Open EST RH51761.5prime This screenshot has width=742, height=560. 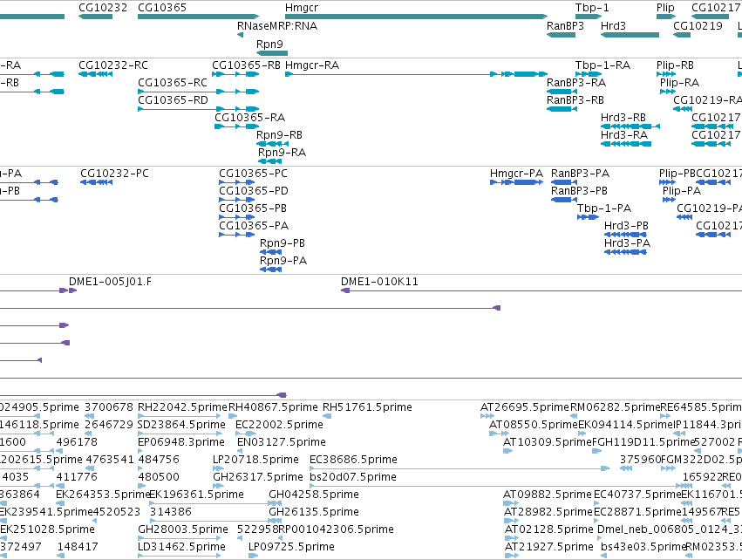point(367,407)
